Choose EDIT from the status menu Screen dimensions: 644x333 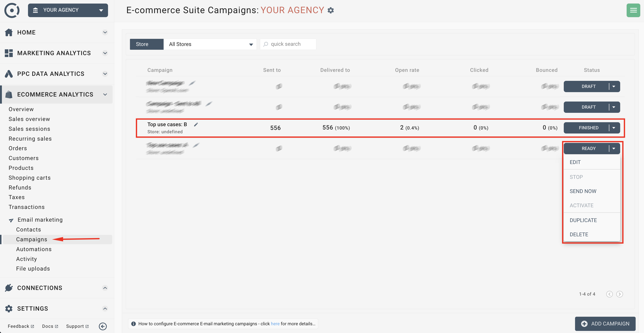[592, 162]
